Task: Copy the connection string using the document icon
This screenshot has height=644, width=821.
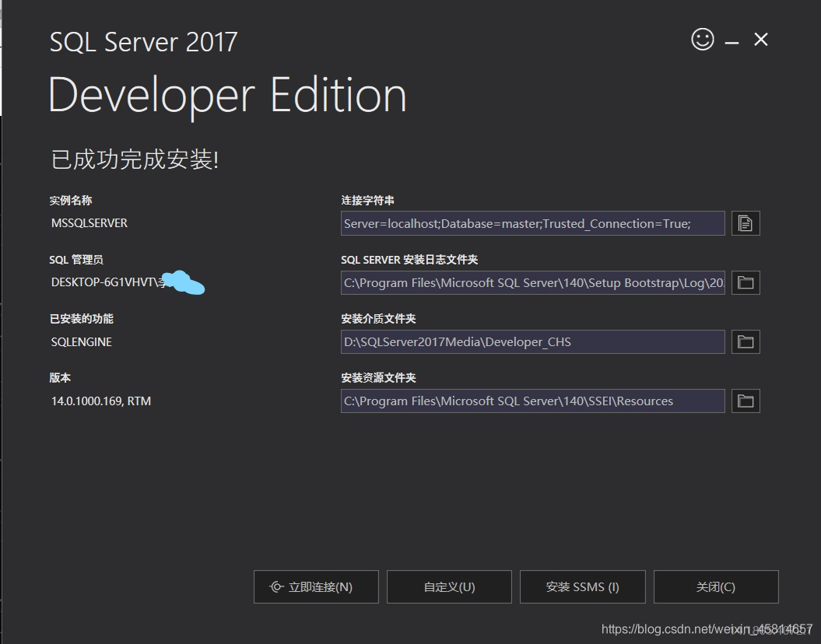Action: coord(745,223)
